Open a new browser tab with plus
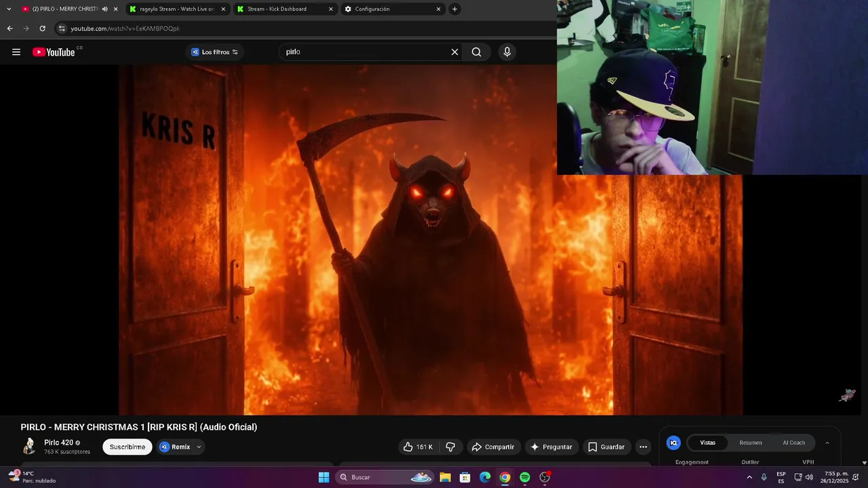The image size is (868, 488). click(x=454, y=9)
